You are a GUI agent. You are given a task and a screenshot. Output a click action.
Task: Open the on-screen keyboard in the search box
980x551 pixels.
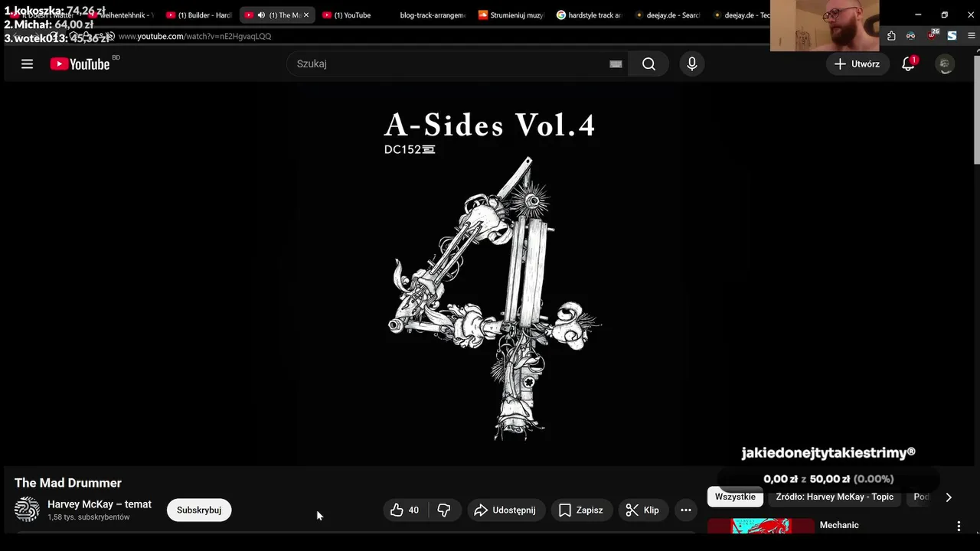[616, 64]
